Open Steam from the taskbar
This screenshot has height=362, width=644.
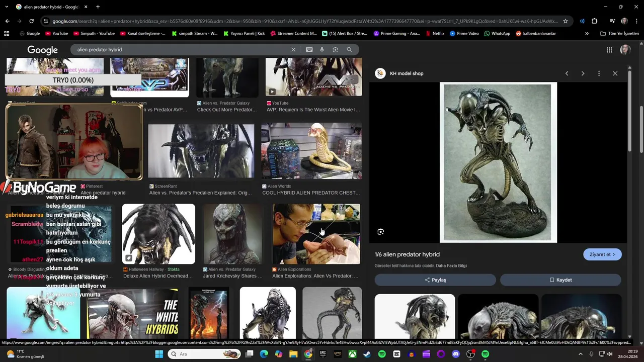click(x=367, y=354)
